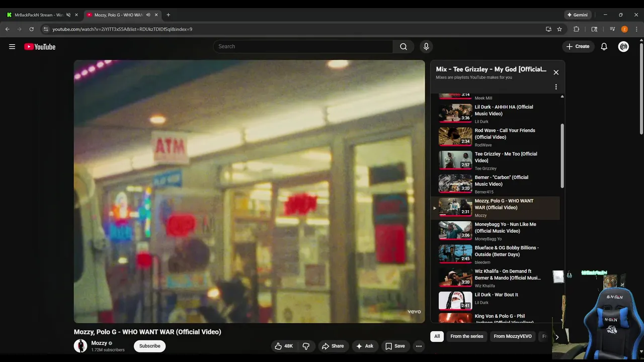The height and width of the screenshot is (362, 644).
Task: Play Rod Wave - Call Your Friends
Action: (x=495, y=137)
